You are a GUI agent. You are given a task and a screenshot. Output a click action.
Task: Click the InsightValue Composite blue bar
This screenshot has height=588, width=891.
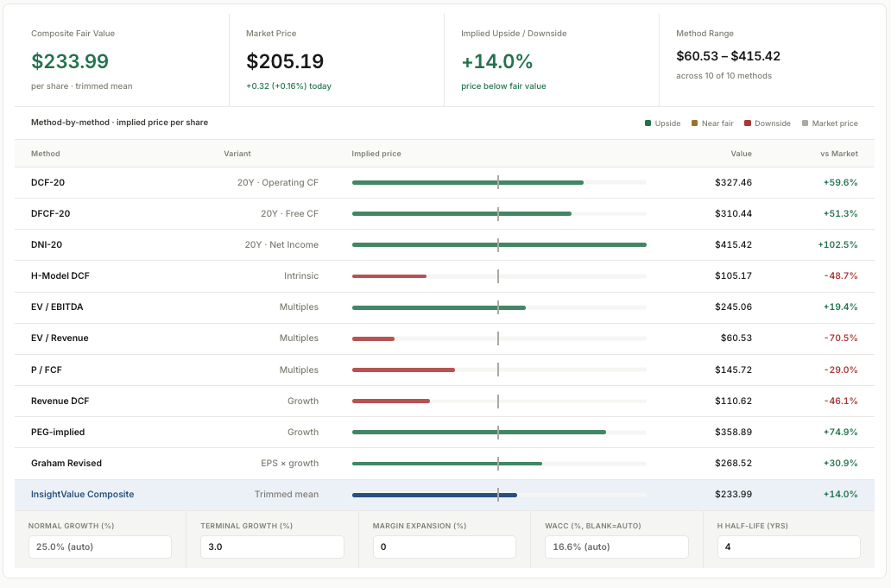click(434, 495)
